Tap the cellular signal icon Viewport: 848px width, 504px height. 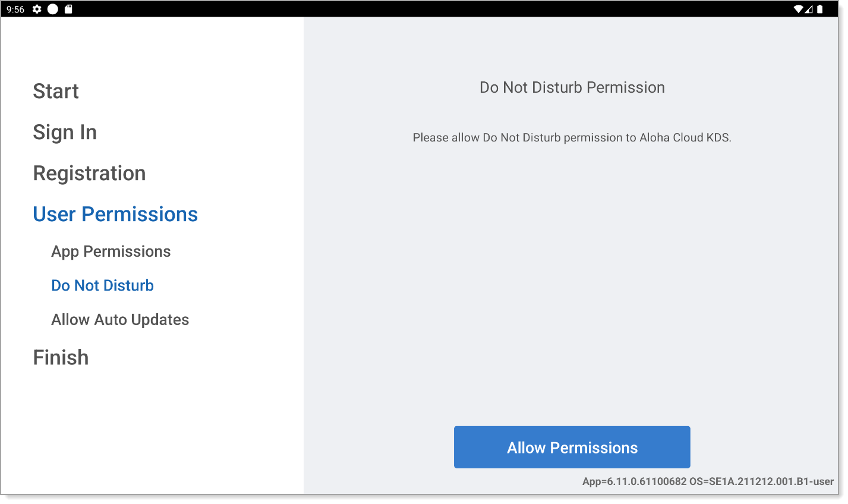[809, 9]
